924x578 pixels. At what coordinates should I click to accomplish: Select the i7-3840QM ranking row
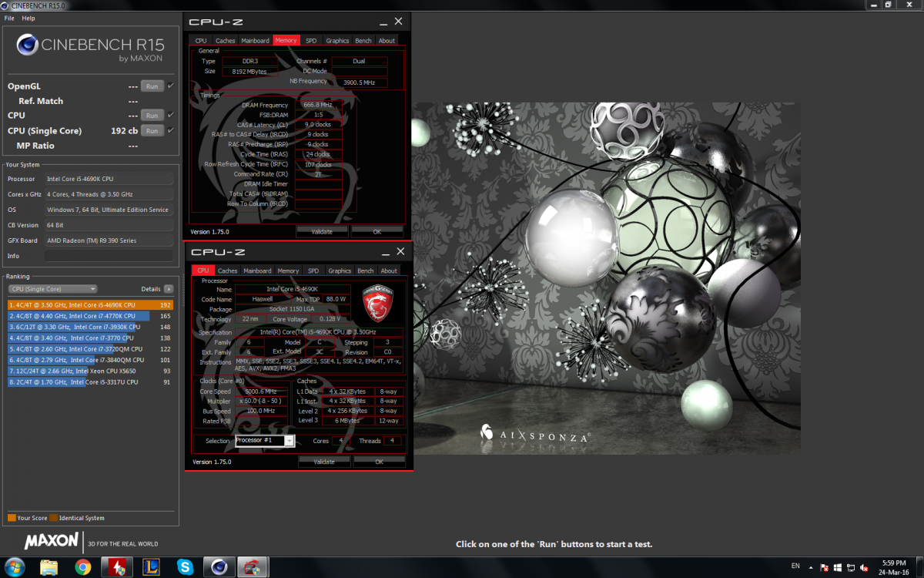(90, 360)
